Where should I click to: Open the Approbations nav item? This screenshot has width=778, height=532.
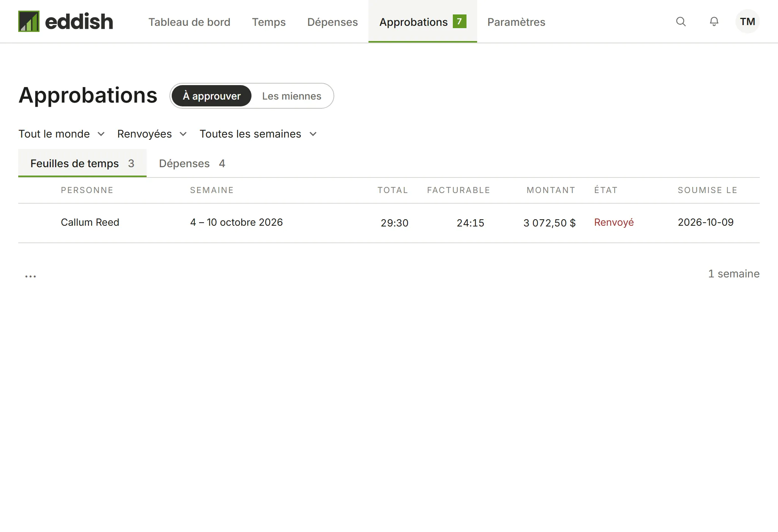(422, 22)
